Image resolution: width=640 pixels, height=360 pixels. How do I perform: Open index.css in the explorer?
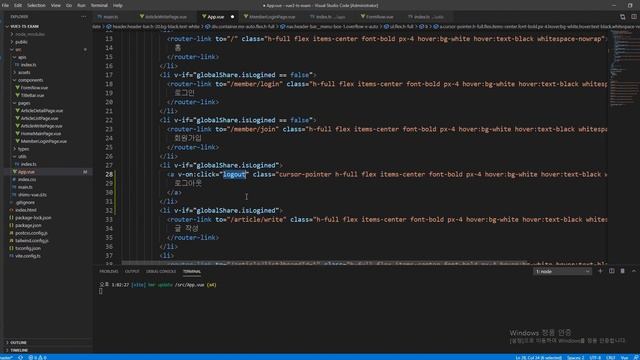pos(27,180)
